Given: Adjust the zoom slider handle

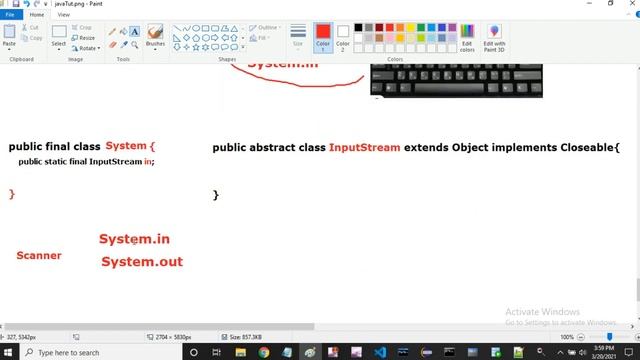Looking at the screenshot, I should click(609, 337).
